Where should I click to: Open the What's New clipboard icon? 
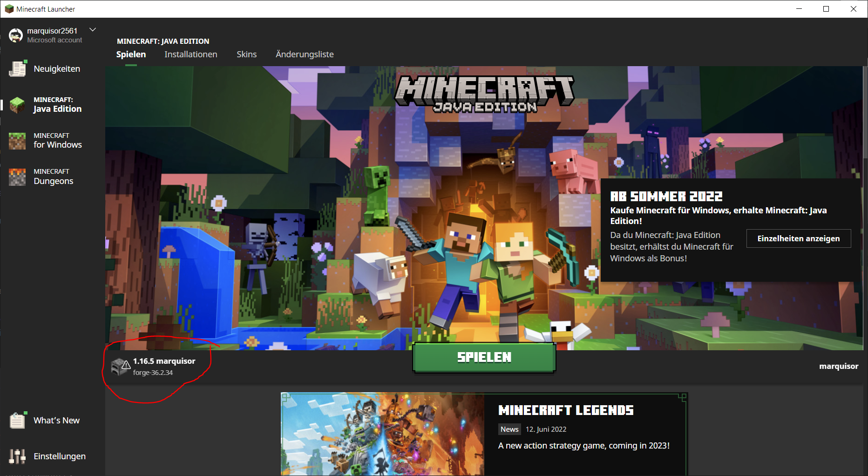point(18,420)
